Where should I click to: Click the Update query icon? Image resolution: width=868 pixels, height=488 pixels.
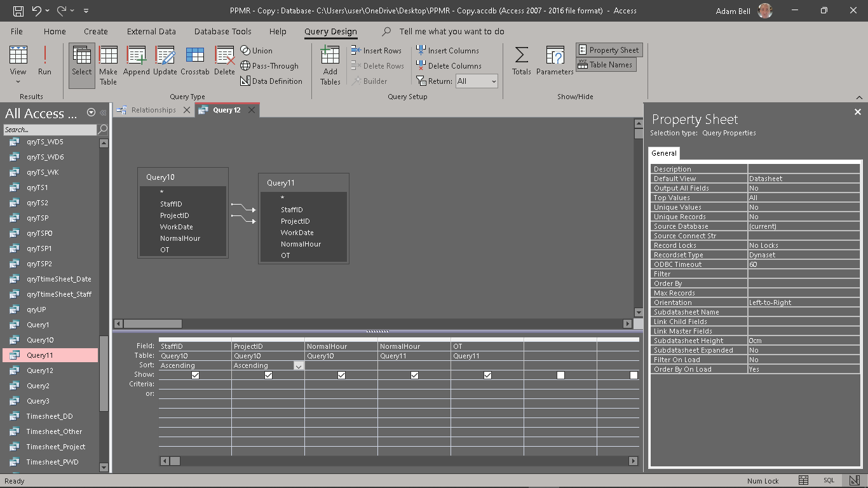165,62
